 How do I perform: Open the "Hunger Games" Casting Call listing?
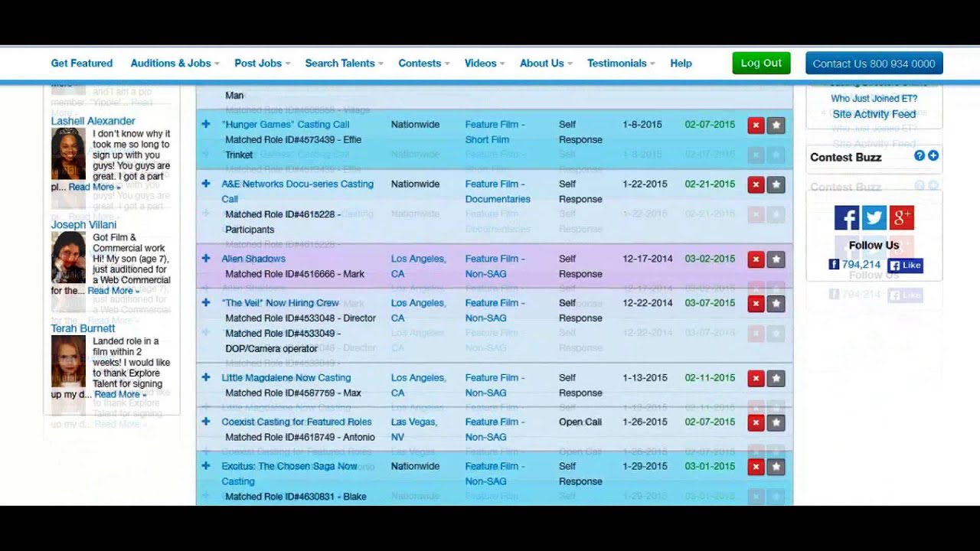tap(286, 124)
